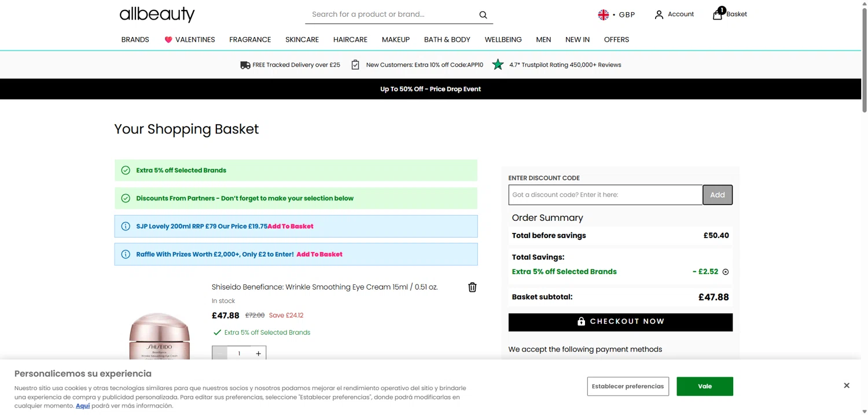
Task: Close the cookie banner with X
Action: pos(847,386)
